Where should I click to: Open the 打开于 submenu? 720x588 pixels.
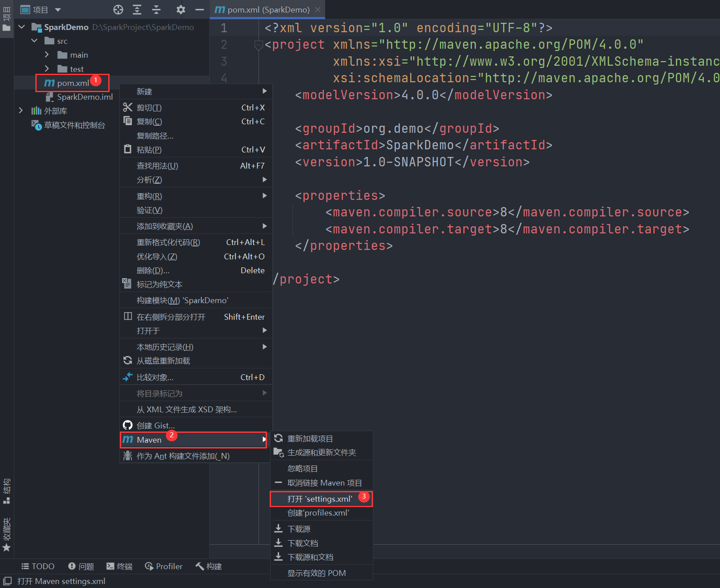pyautogui.click(x=196, y=330)
